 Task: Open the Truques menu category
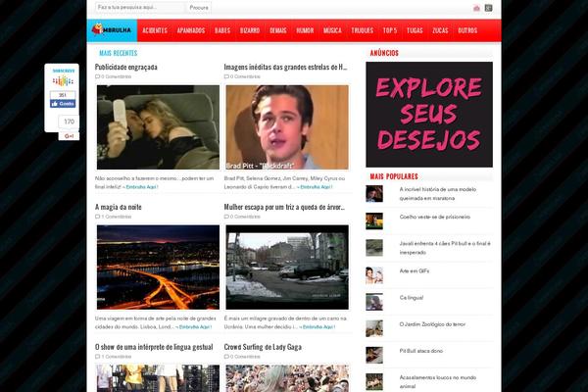click(x=362, y=30)
